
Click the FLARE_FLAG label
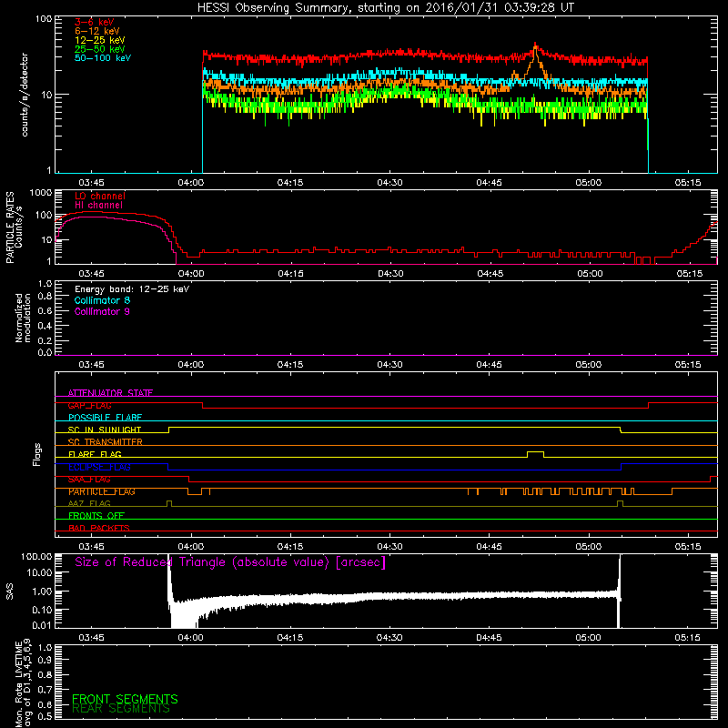click(95, 454)
